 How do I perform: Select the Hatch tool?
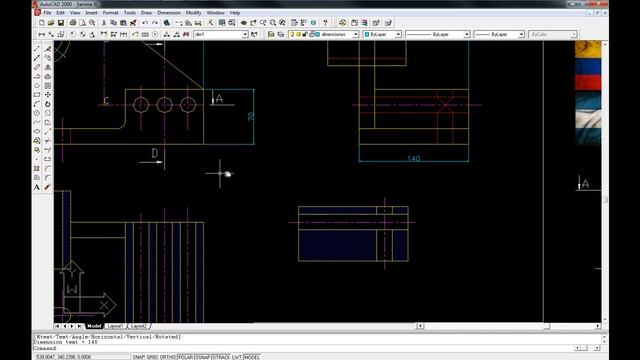[37, 168]
